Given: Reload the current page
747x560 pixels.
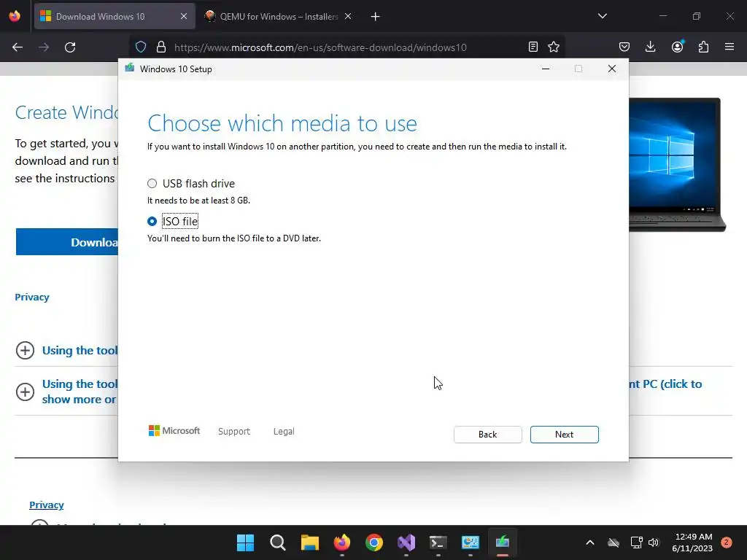Looking at the screenshot, I should (x=70, y=47).
